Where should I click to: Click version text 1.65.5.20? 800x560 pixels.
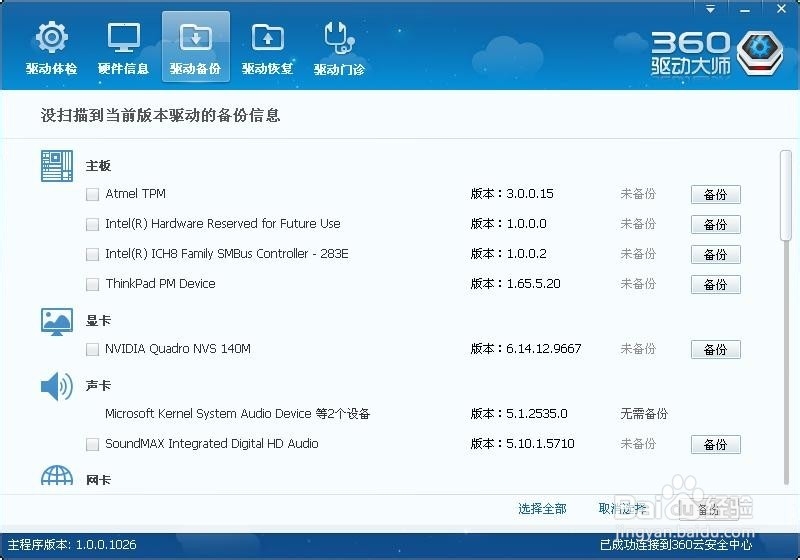tap(533, 284)
